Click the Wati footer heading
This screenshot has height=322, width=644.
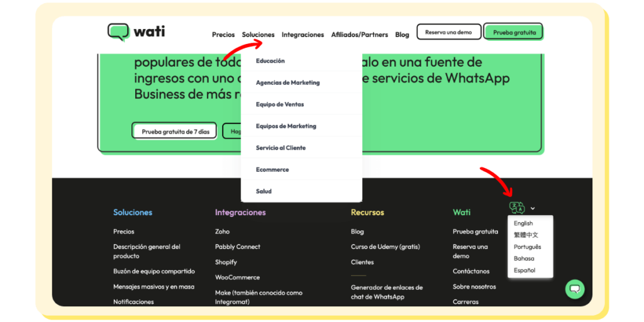pyautogui.click(x=462, y=213)
